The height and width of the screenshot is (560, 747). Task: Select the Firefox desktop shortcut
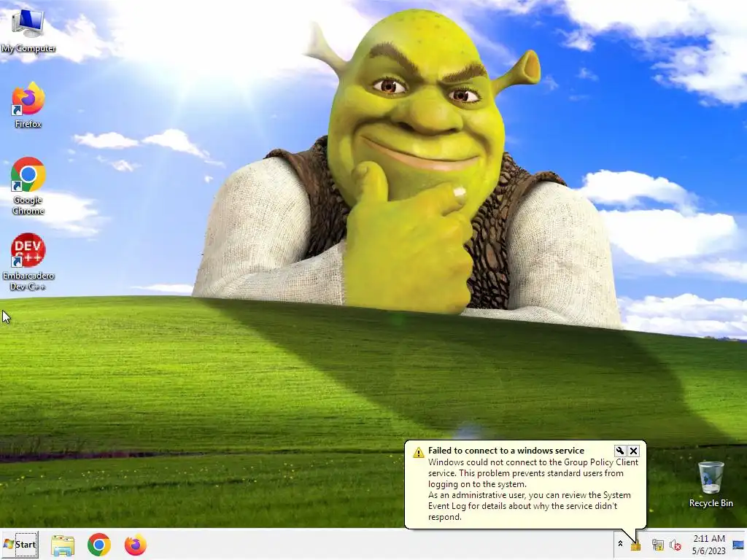(x=28, y=106)
